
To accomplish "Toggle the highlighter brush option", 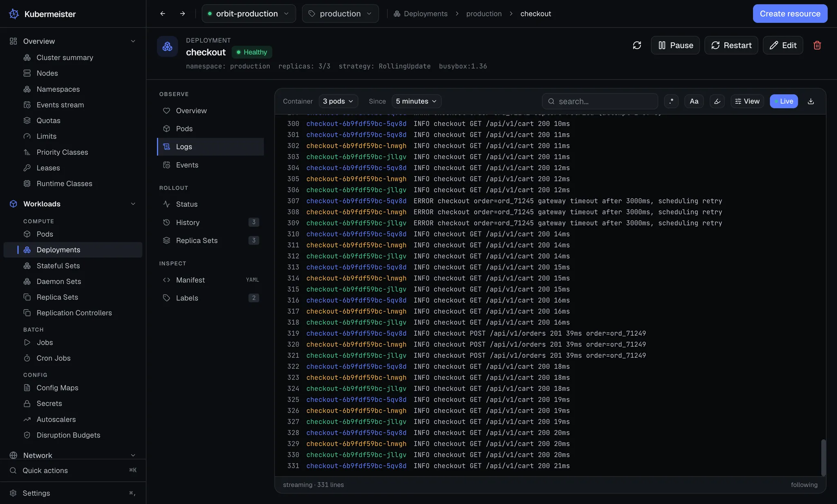I will 717,101.
